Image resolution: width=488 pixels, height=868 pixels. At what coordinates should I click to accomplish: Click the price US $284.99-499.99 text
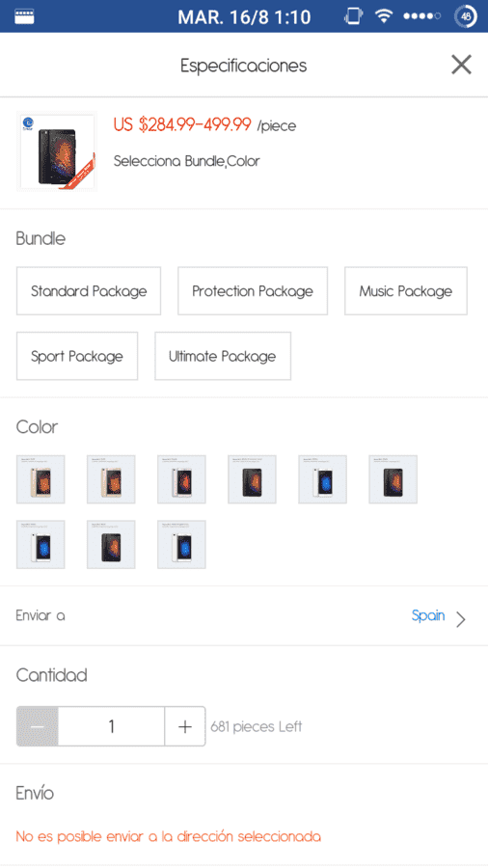point(182,124)
